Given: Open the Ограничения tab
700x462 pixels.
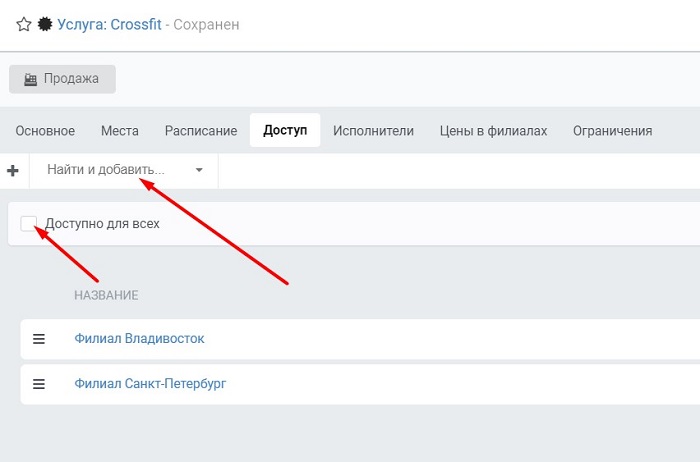Looking at the screenshot, I should tap(612, 131).
